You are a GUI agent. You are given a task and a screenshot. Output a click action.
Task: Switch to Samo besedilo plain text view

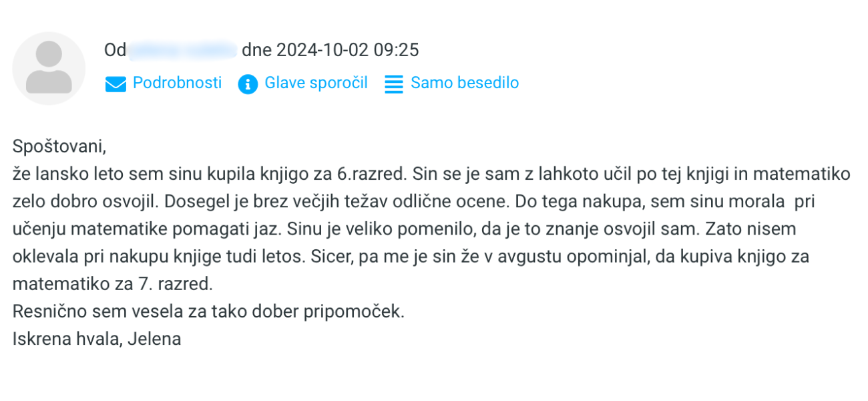464,83
